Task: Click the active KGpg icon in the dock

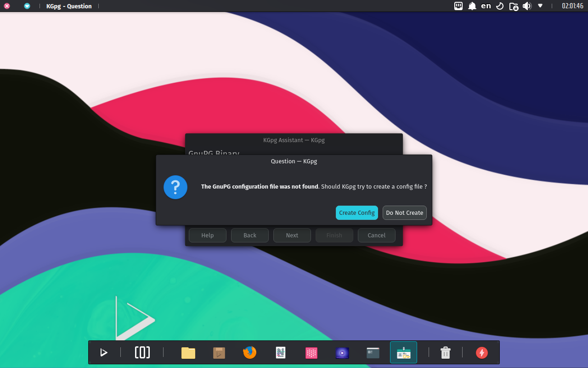Action: [403, 353]
